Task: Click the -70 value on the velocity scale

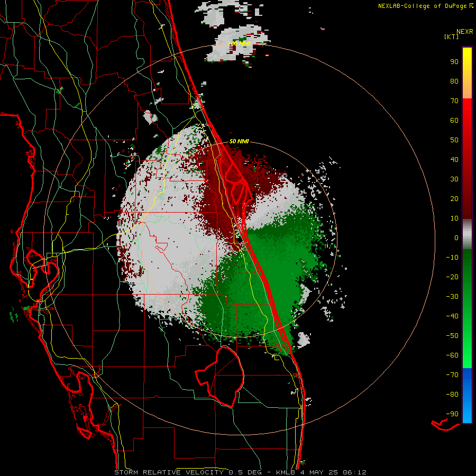Action: coord(452,375)
